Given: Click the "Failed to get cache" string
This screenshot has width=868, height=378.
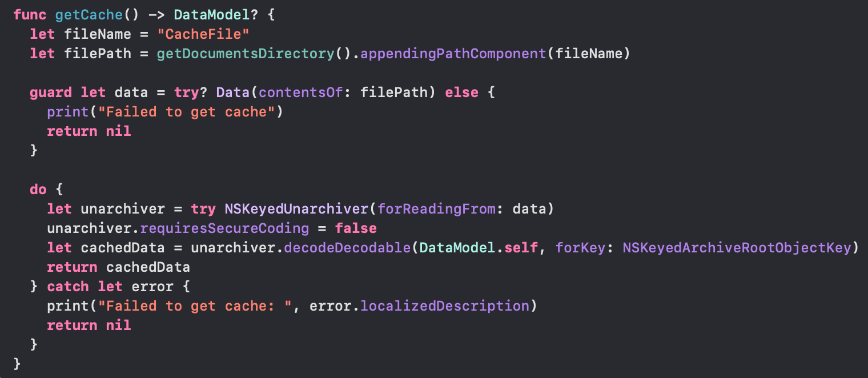Looking at the screenshot, I should (186, 111).
